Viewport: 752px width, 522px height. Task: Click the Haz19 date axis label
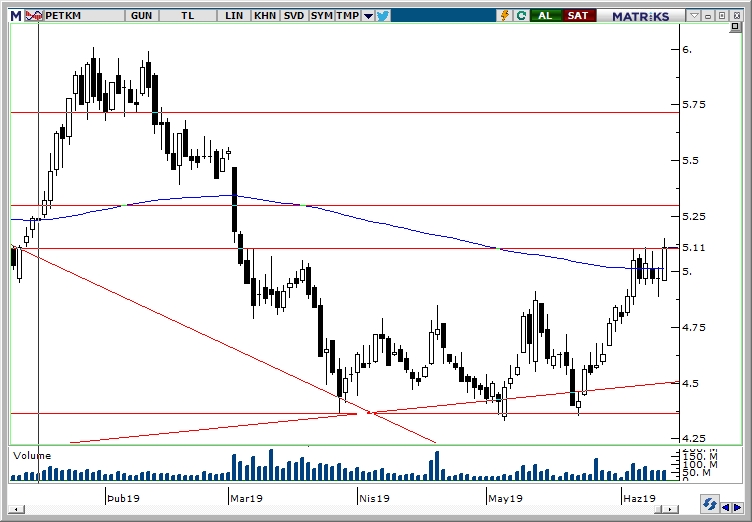tap(640, 498)
